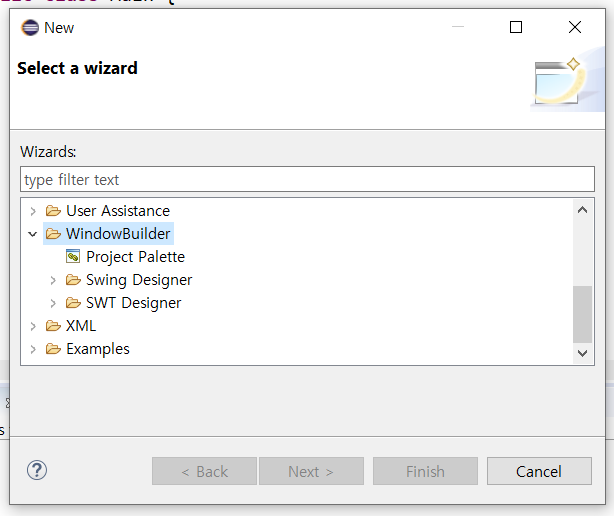Image resolution: width=614 pixels, height=516 pixels.
Task: Expand the XML category
Action: [33, 326]
